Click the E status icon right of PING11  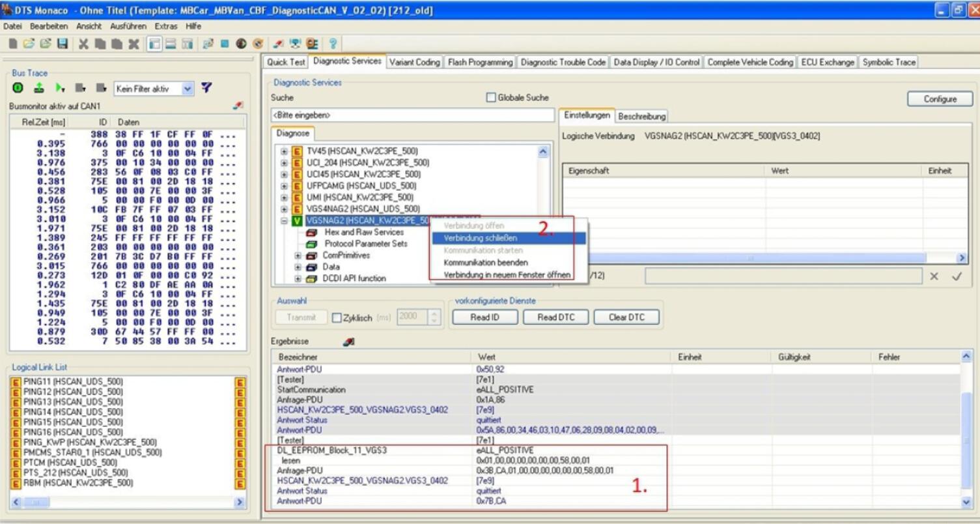tap(240, 381)
